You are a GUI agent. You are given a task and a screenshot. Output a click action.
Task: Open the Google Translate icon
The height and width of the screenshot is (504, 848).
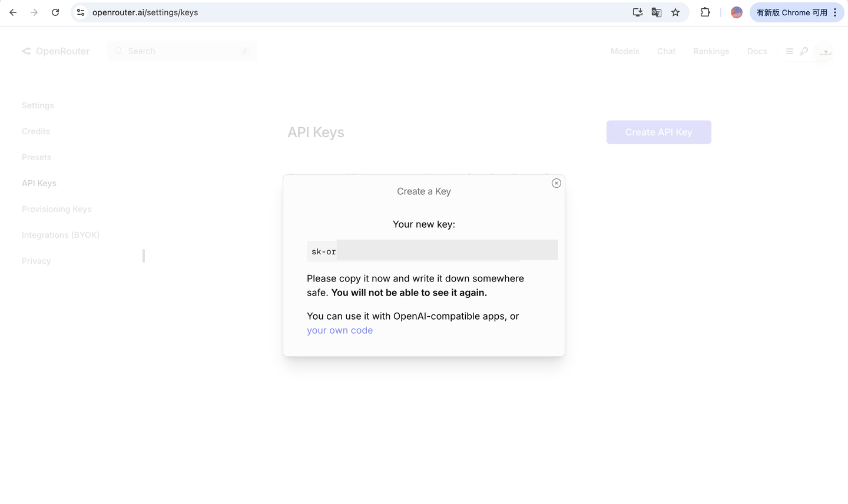pos(657,12)
